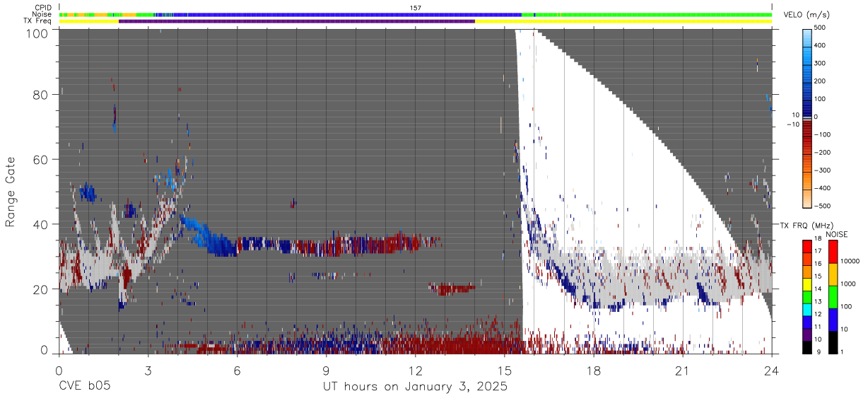Click the hour 15 axis tick label
The height and width of the screenshot is (401, 868).
click(x=505, y=370)
